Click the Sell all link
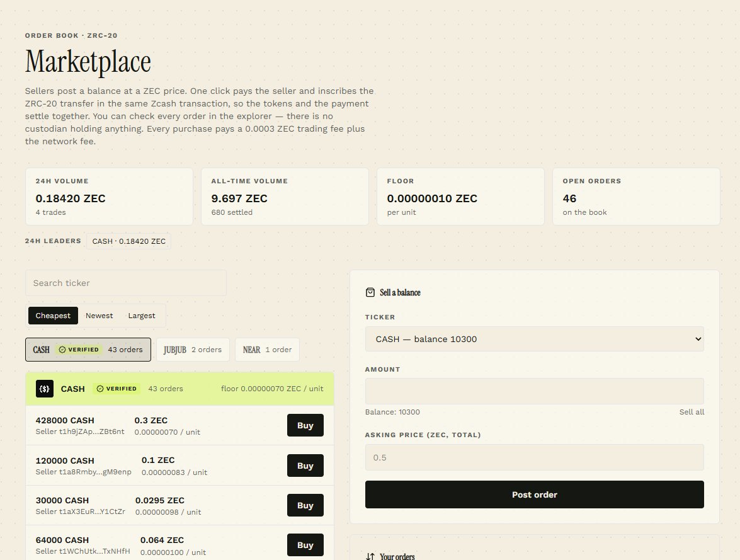740x560 pixels. [x=692, y=412]
